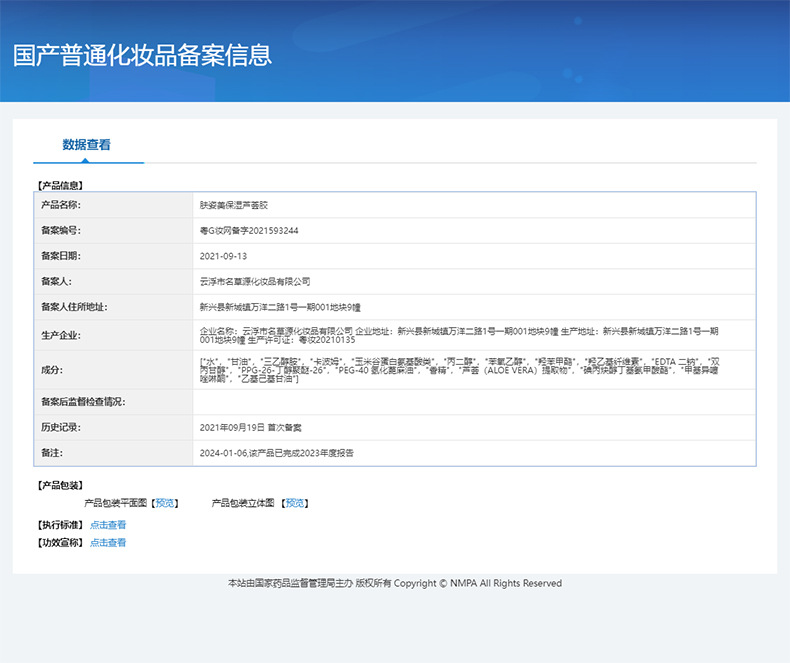Open the 产品包装平面图 预览 link
The image size is (790, 663).
(x=164, y=503)
